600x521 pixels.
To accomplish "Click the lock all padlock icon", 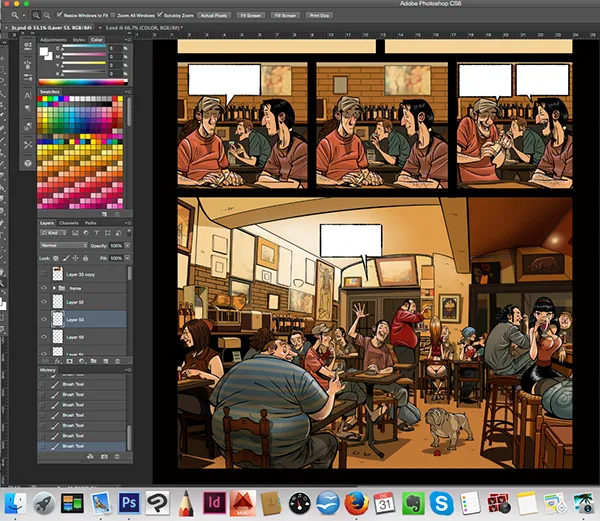I will 85,258.
